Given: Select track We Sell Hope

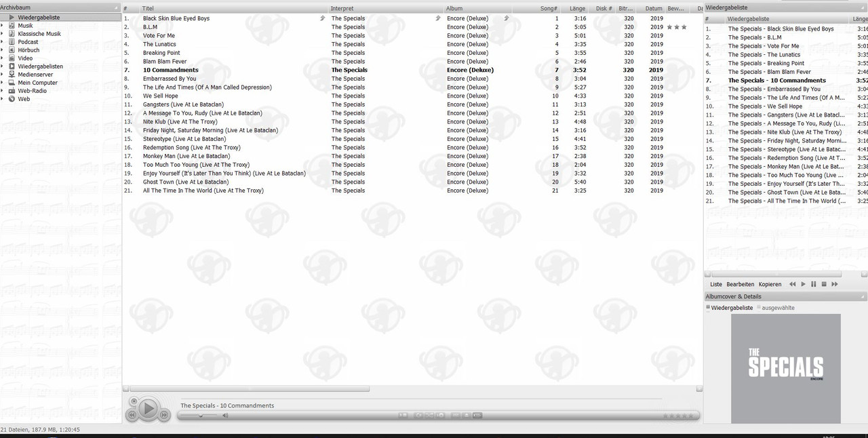Looking at the screenshot, I should coord(161,96).
